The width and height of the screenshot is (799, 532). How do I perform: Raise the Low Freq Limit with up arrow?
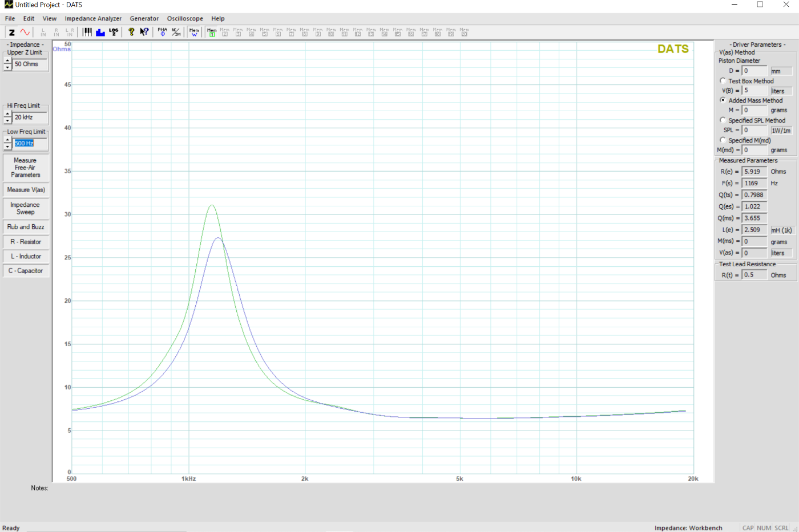point(7,140)
